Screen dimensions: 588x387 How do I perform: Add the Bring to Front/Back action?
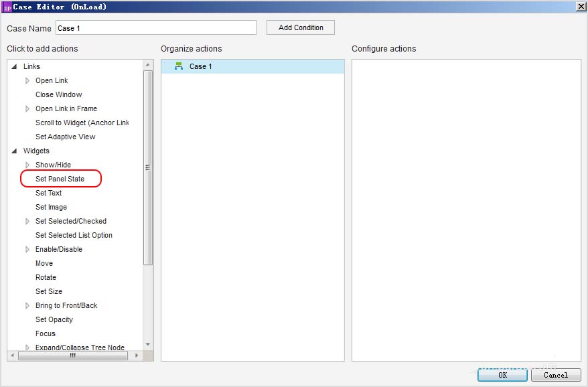(x=66, y=305)
